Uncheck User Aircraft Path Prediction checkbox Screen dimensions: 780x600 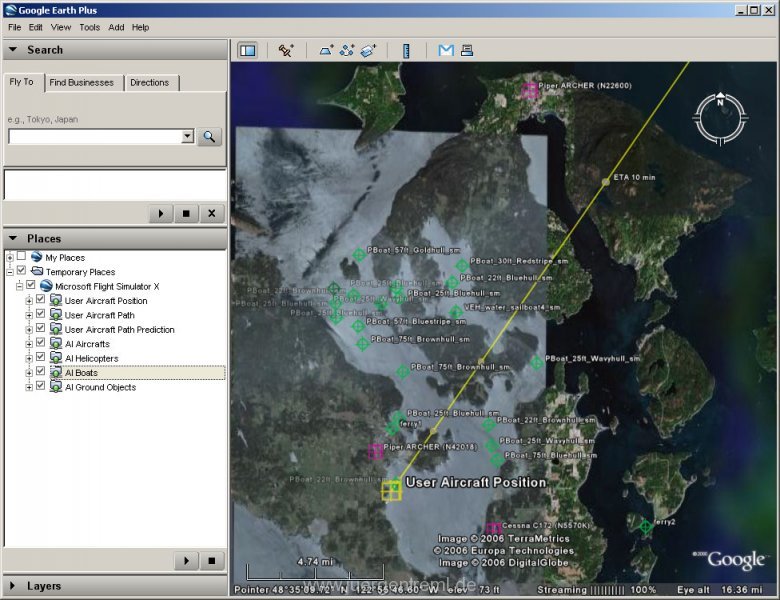(41, 328)
